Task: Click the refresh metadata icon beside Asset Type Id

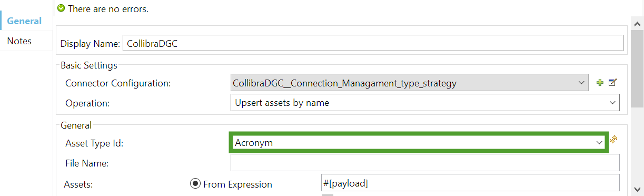Action: (x=613, y=140)
